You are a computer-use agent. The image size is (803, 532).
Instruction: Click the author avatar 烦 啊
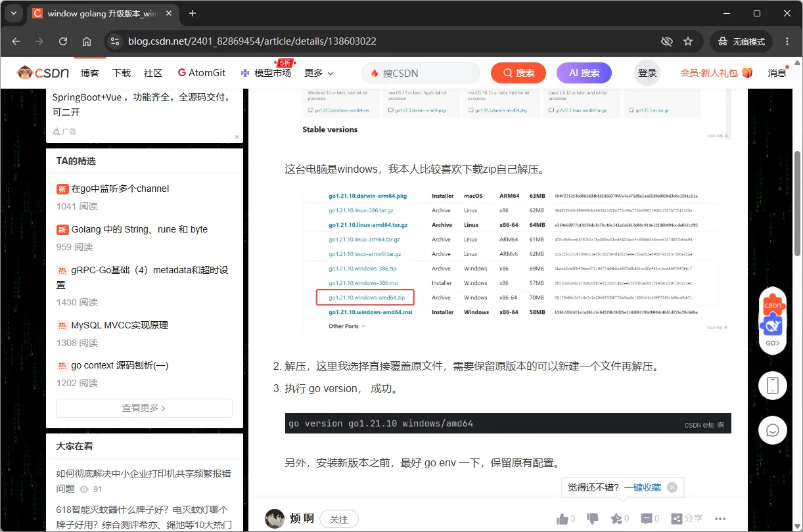click(275, 519)
